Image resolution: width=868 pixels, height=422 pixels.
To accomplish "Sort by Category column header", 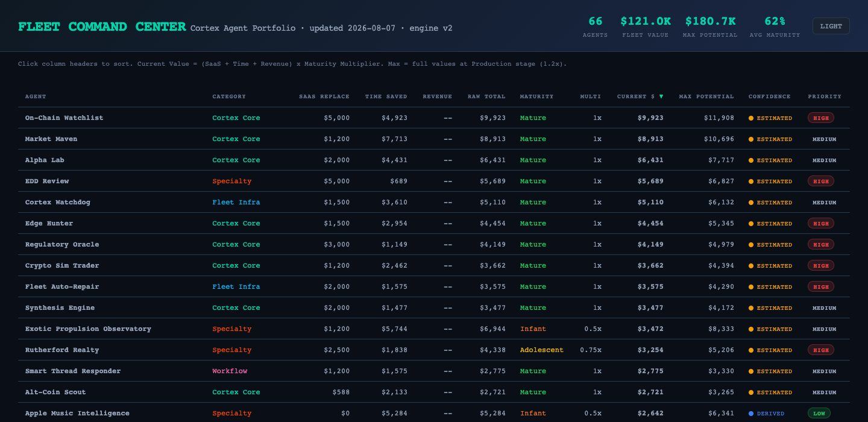I will [229, 96].
